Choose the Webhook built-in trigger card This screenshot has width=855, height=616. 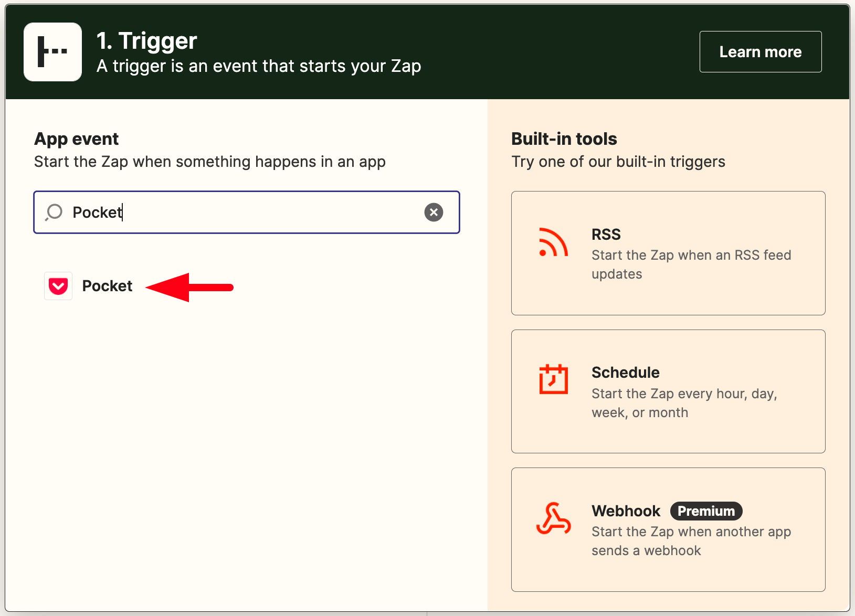pyautogui.click(x=668, y=529)
